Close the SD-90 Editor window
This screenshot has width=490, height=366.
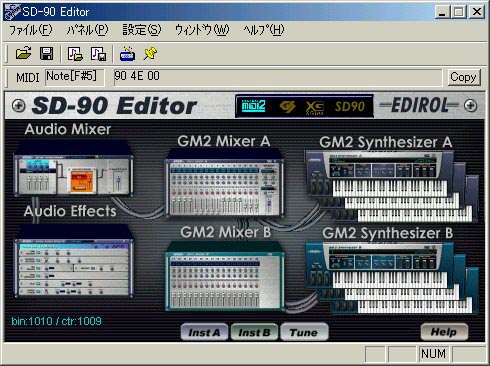[477, 12]
